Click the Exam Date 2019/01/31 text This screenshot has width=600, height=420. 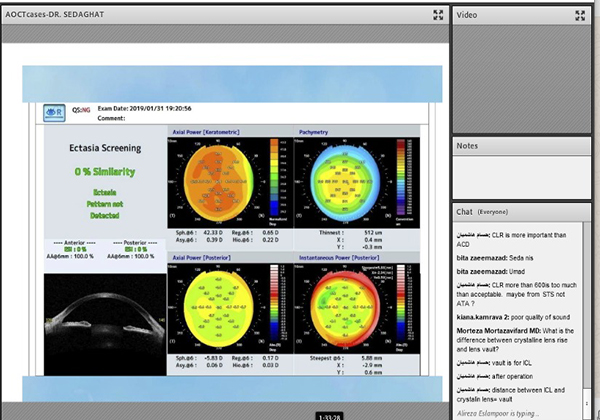pyautogui.click(x=144, y=109)
